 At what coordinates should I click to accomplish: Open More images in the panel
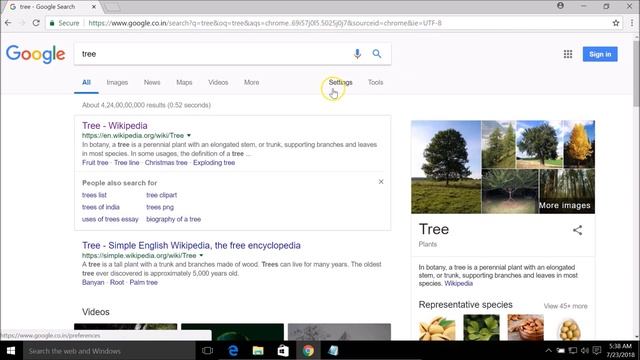point(564,205)
